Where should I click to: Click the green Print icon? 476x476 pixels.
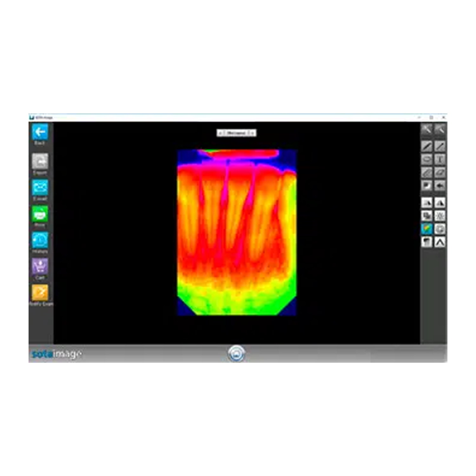point(40,214)
